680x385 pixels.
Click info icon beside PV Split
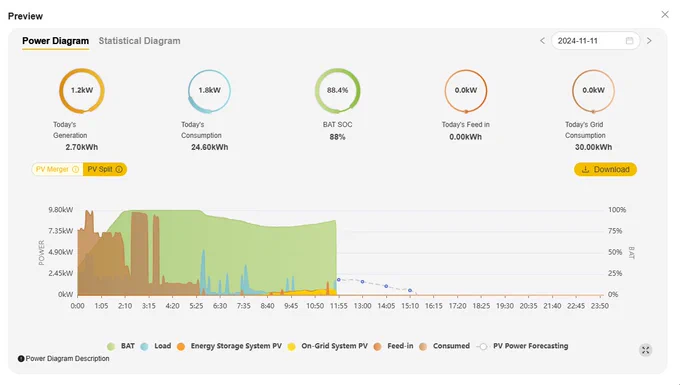[119, 170]
